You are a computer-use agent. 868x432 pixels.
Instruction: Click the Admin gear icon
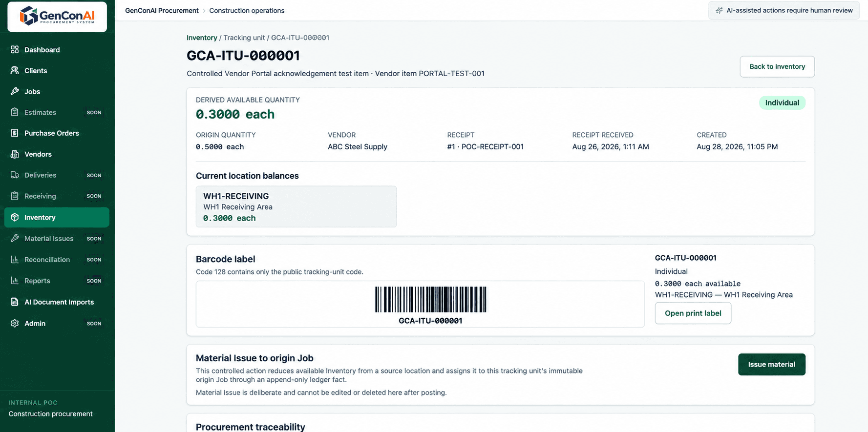[x=15, y=323]
